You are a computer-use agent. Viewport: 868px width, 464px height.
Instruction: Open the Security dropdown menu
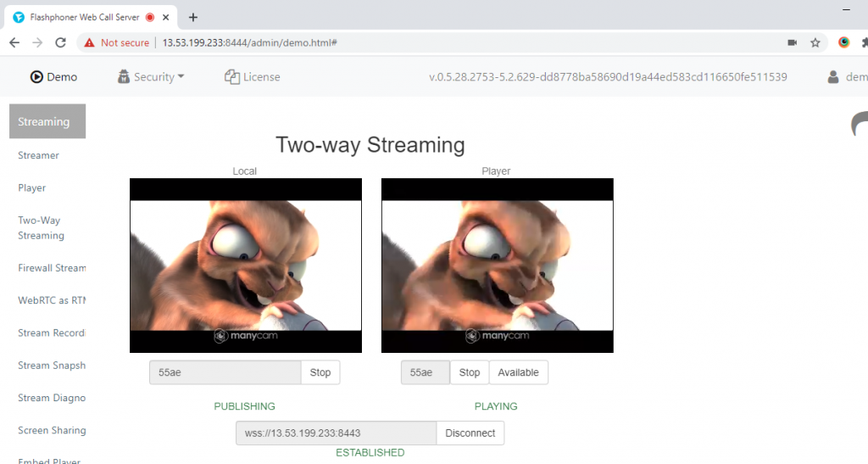tap(151, 77)
